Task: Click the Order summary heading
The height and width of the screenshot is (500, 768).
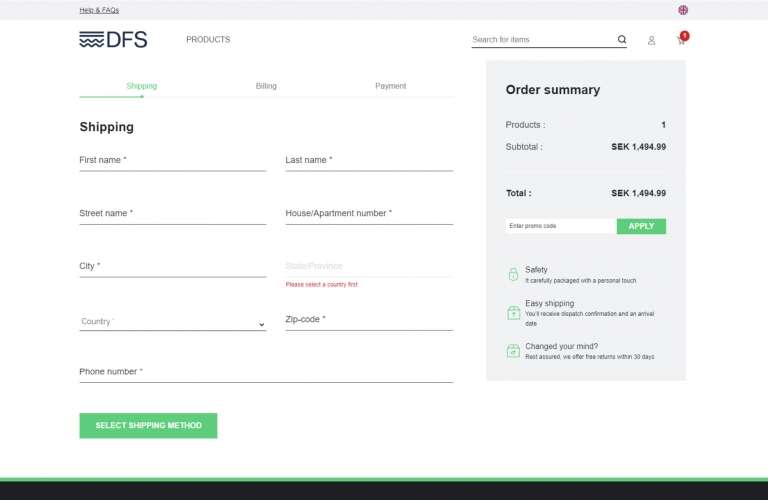Action: pyautogui.click(x=552, y=90)
